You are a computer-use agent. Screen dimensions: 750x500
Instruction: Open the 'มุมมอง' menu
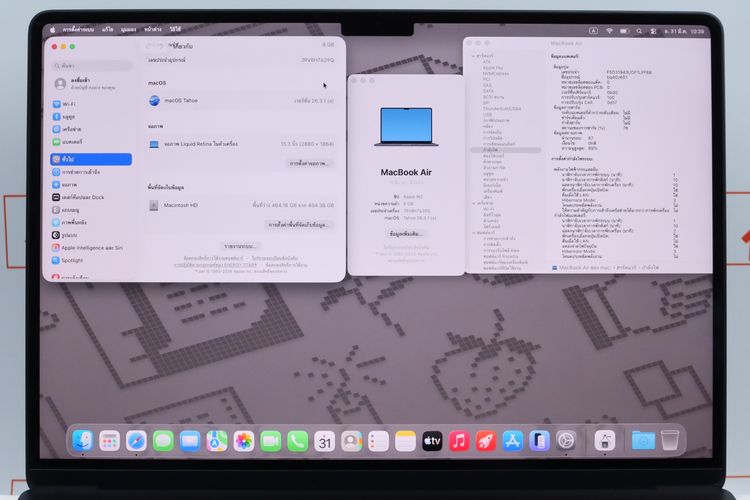[128, 30]
